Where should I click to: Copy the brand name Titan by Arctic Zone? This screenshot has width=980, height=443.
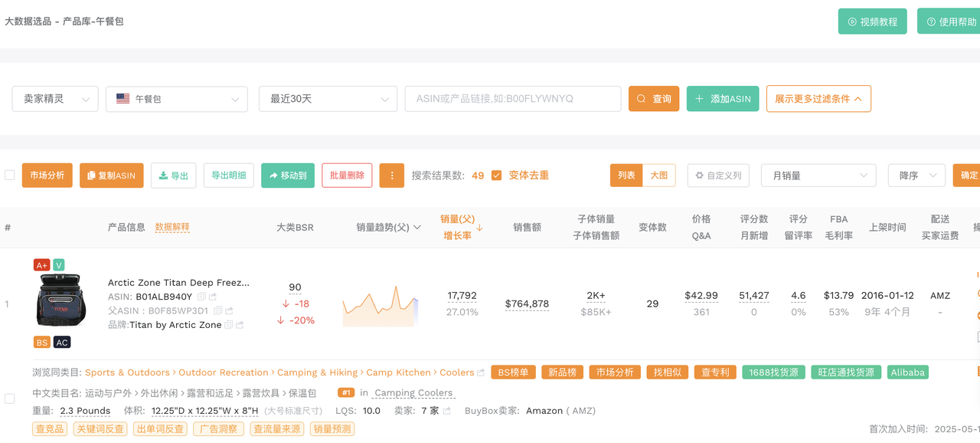click(x=228, y=325)
